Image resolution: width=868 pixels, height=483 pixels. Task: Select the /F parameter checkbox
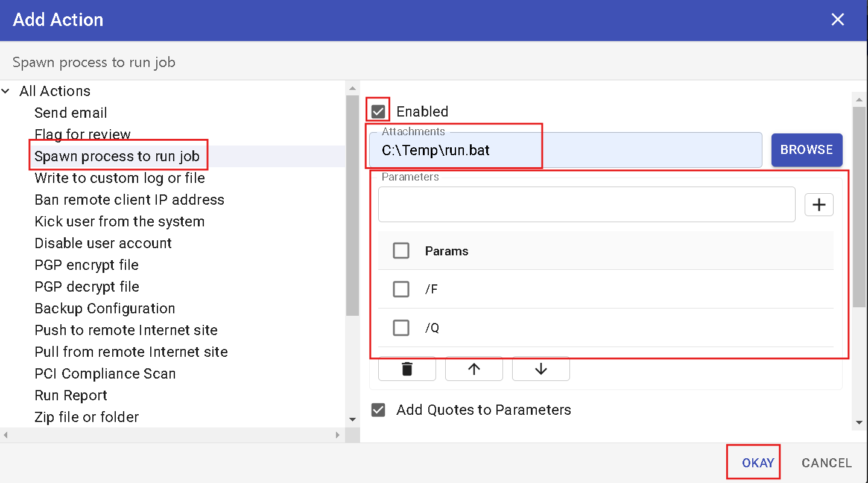tap(401, 289)
